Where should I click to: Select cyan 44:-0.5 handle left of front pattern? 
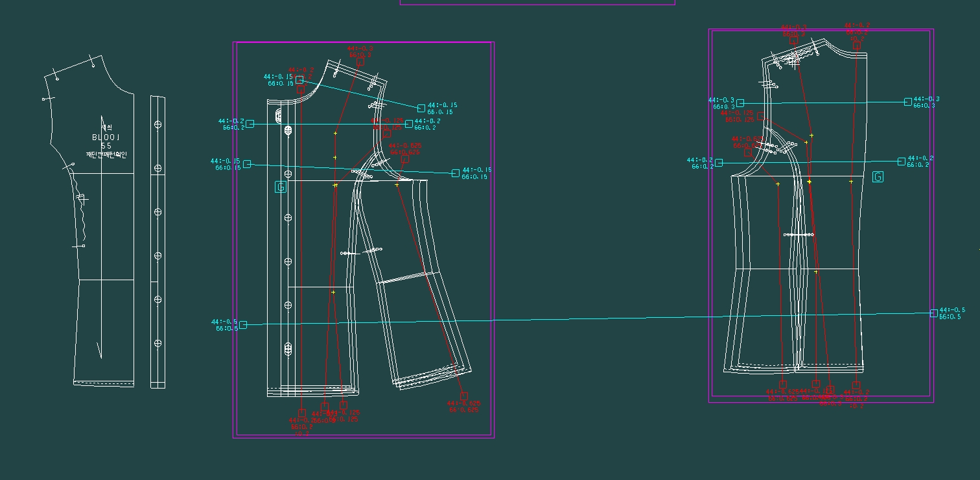243,325
